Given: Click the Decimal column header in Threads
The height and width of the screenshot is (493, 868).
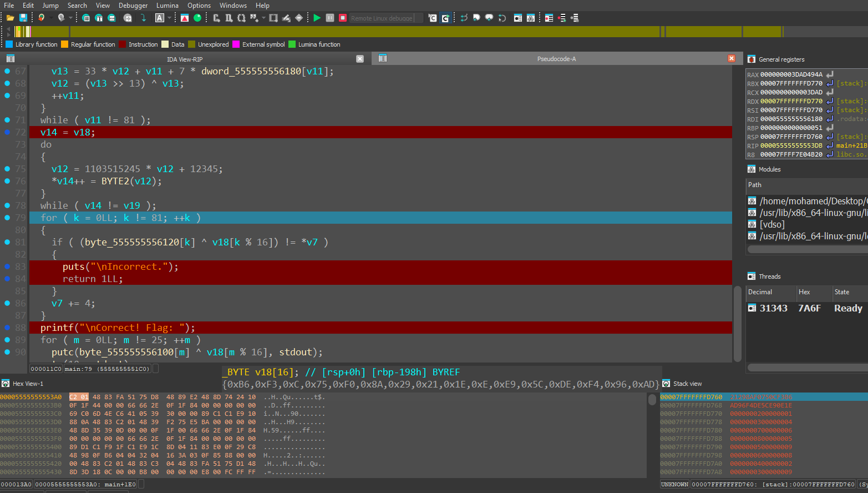Looking at the screenshot, I should 771,292.
